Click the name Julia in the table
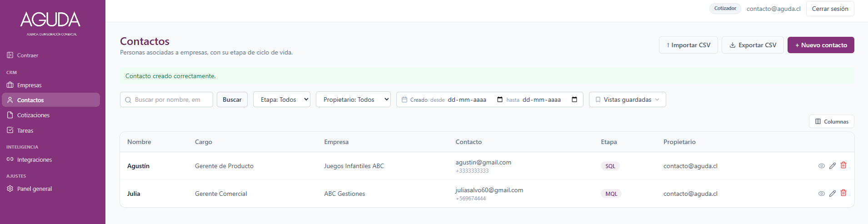Screen dimensions: 868x224 coord(134,194)
